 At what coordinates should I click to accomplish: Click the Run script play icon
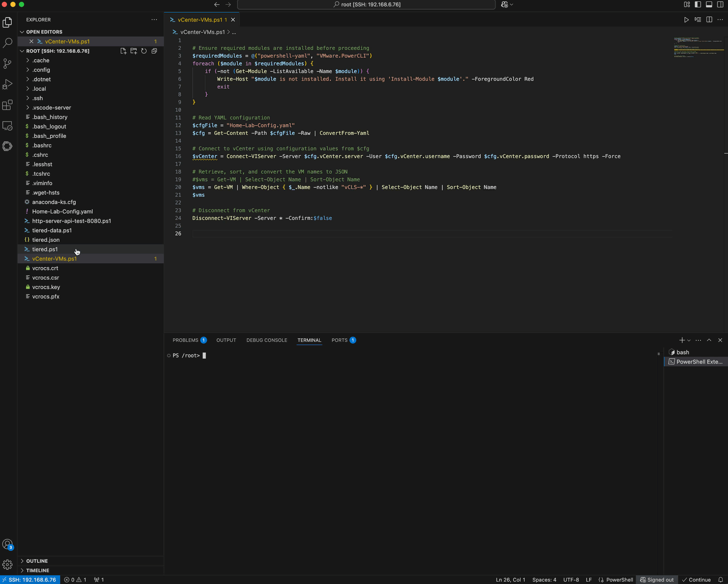(686, 20)
